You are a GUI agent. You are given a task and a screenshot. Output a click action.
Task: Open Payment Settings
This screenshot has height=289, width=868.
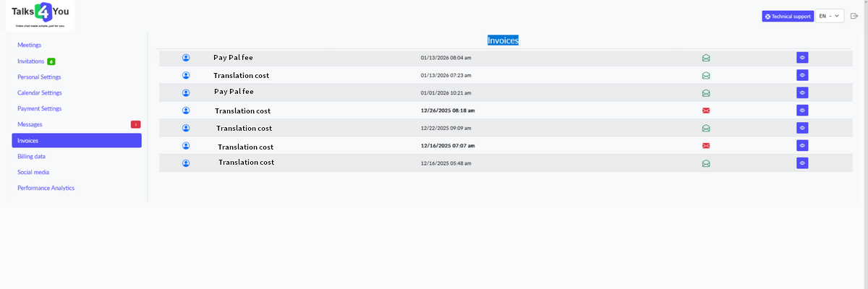coord(40,108)
